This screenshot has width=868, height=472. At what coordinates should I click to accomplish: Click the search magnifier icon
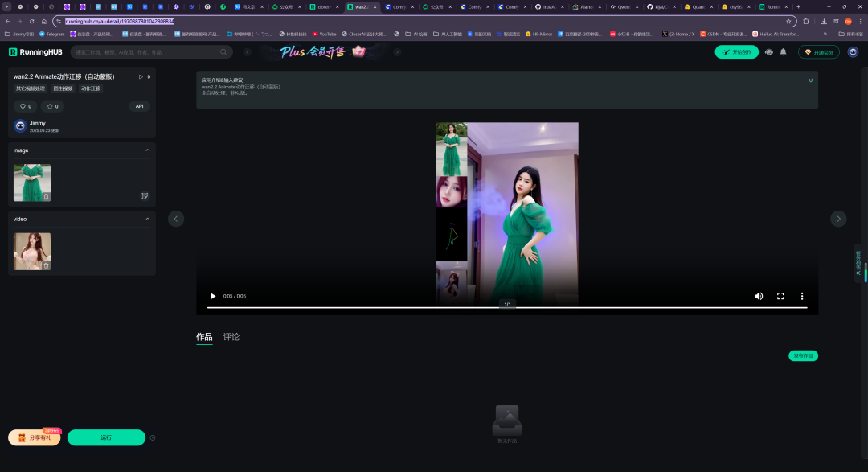[x=223, y=52]
